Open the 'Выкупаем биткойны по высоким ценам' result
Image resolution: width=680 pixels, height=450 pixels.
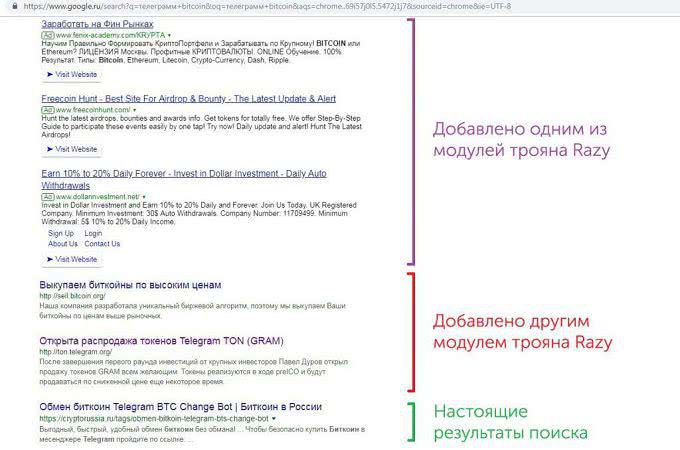click(131, 285)
